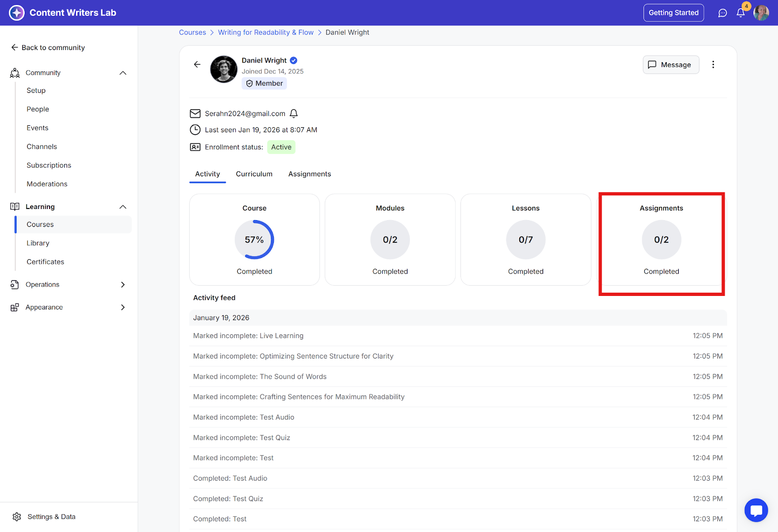
Task: Collapse the Learning sidebar section
Action: pos(123,207)
